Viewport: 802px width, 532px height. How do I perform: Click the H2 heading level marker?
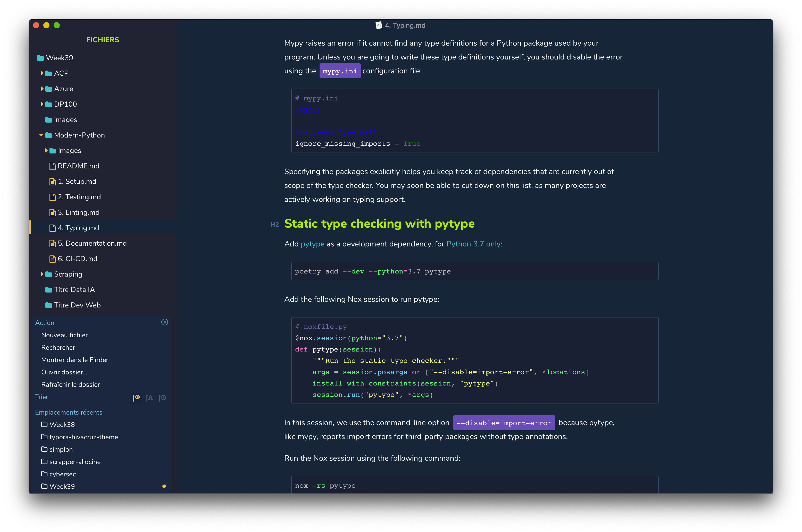274,224
